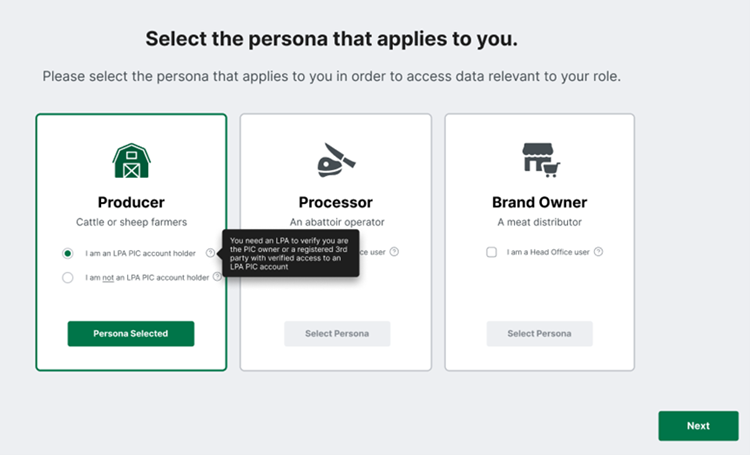Click the Next button
The image size is (750, 455).
[x=698, y=425]
